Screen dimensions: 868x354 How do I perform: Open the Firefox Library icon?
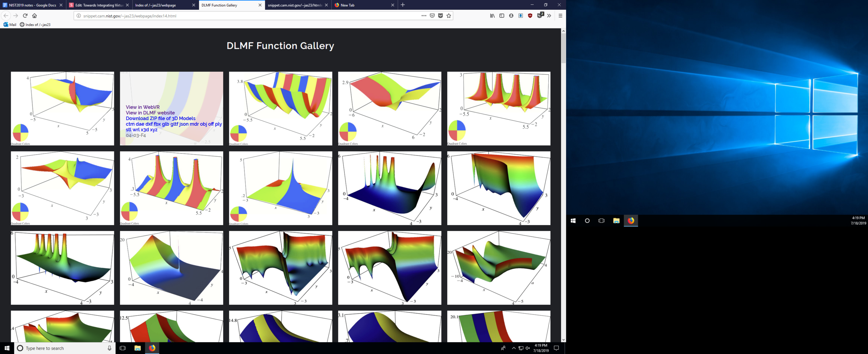(492, 16)
